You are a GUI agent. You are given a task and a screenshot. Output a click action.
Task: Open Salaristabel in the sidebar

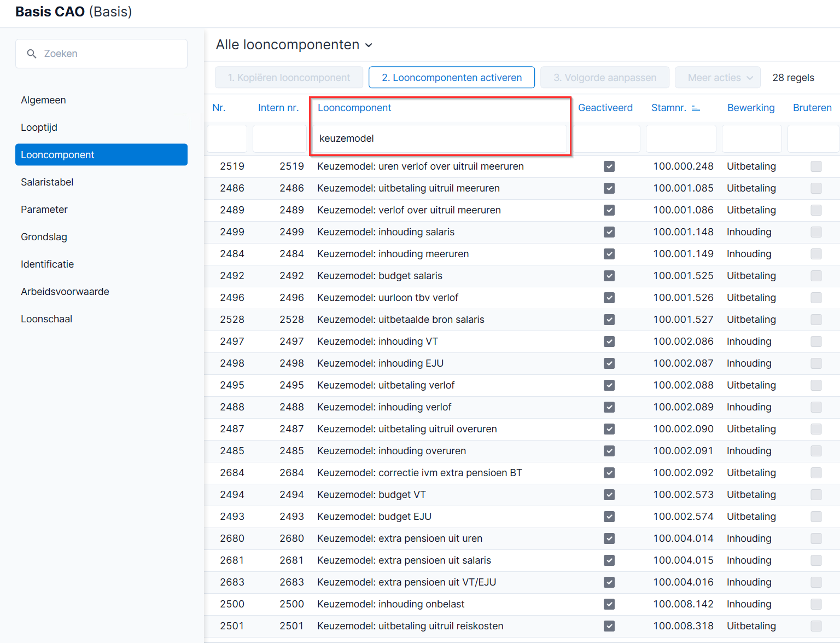click(x=101, y=182)
